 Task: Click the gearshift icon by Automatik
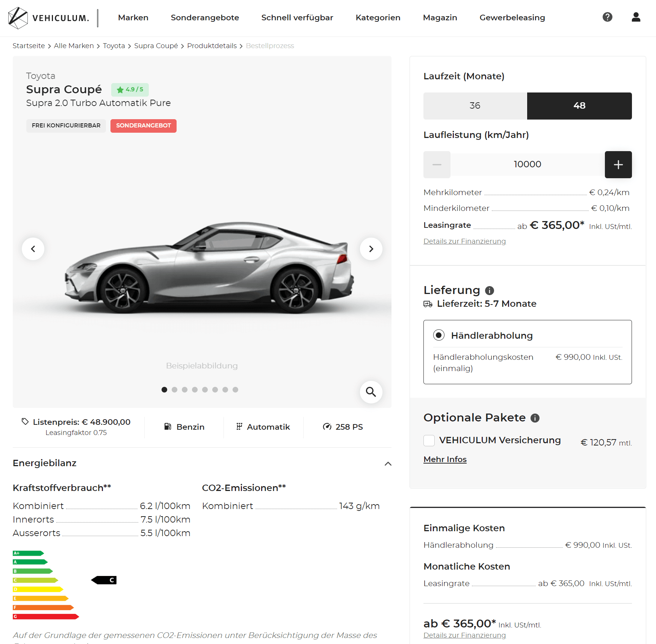click(239, 427)
